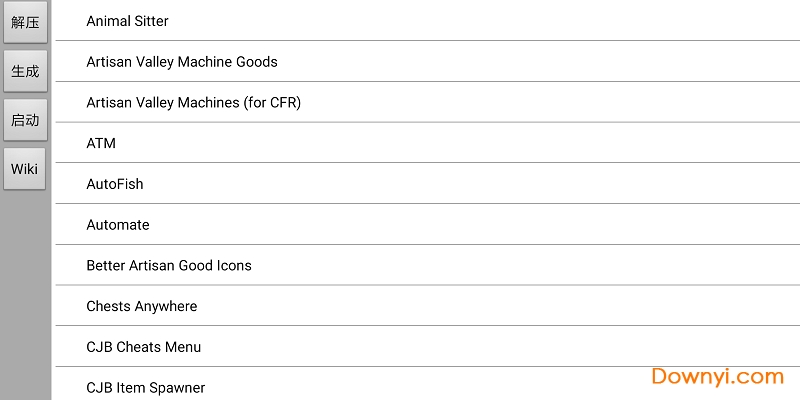Pick the ATM list item
This screenshot has height=400, width=800.
point(101,143)
